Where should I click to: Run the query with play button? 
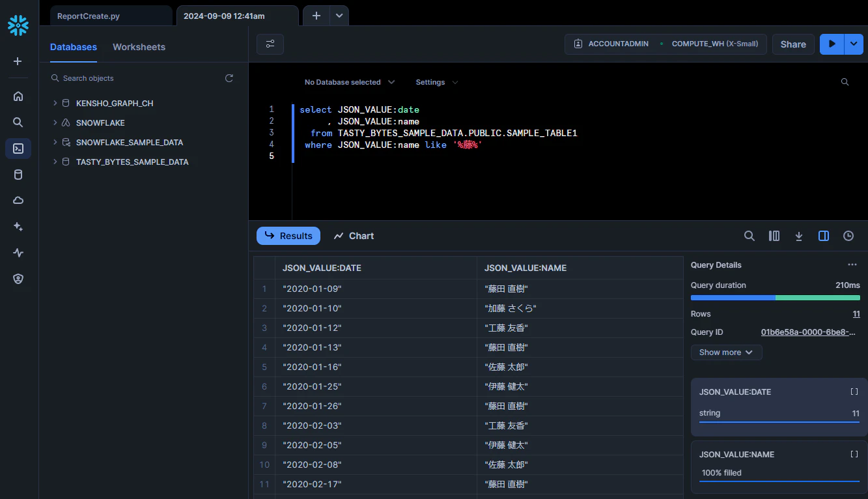pyautogui.click(x=832, y=44)
